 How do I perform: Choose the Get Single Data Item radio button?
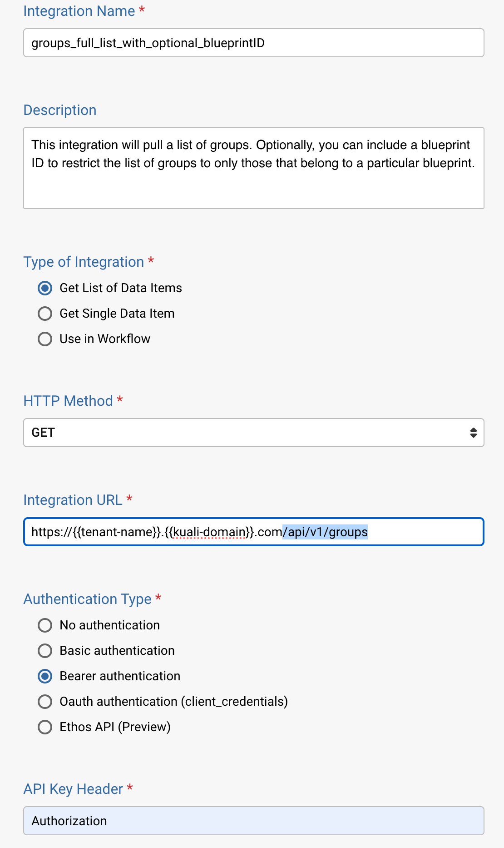(x=45, y=314)
